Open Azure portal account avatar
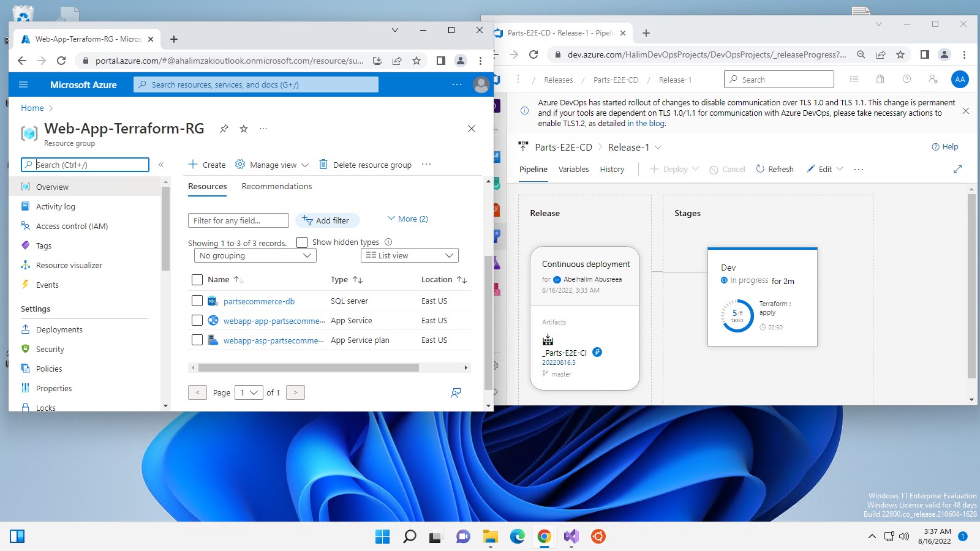The image size is (980, 551). (x=481, y=84)
